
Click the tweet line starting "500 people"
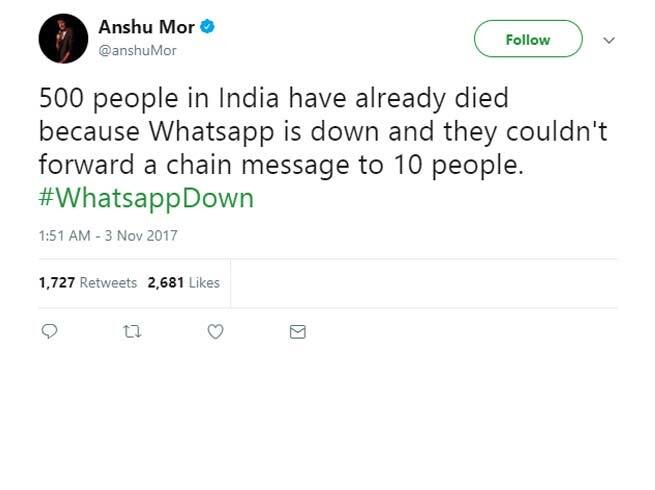point(273,99)
